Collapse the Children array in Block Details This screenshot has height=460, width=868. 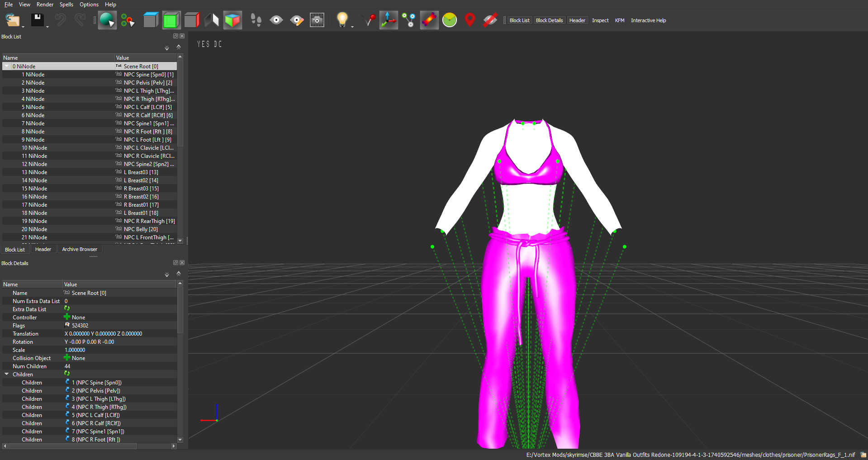pyautogui.click(x=7, y=374)
